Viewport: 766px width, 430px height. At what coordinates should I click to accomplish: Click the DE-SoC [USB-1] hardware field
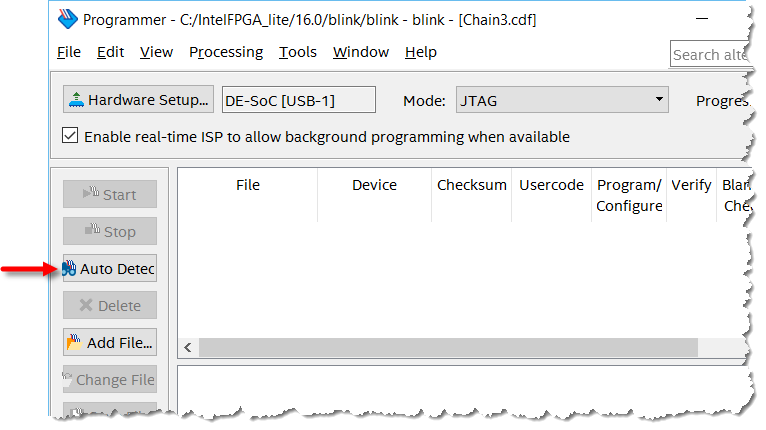(298, 100)
